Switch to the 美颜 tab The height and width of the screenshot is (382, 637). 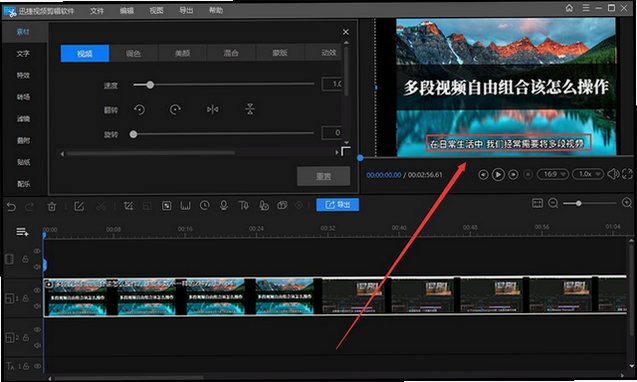click(x=182, y=53)
